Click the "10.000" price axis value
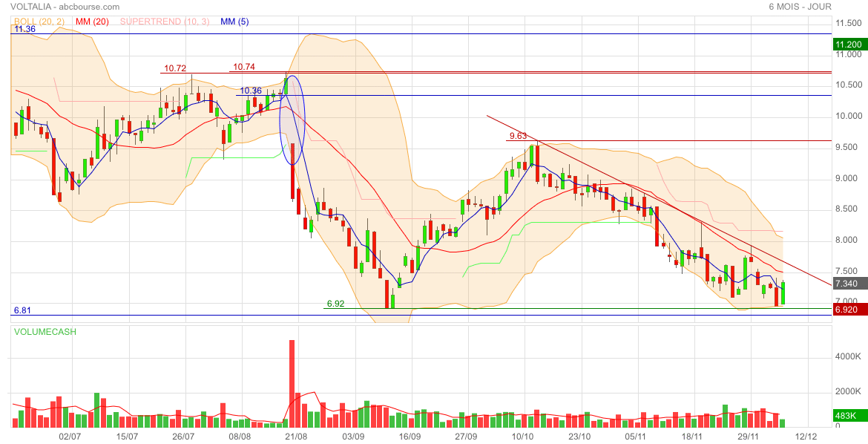This screenshot has height=444, width=868. click(849, 116)
